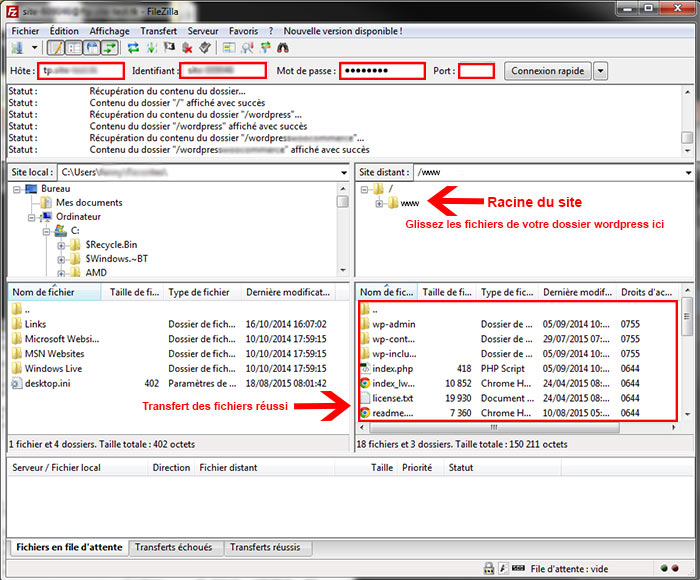Click the Port input field

point(476,71)
